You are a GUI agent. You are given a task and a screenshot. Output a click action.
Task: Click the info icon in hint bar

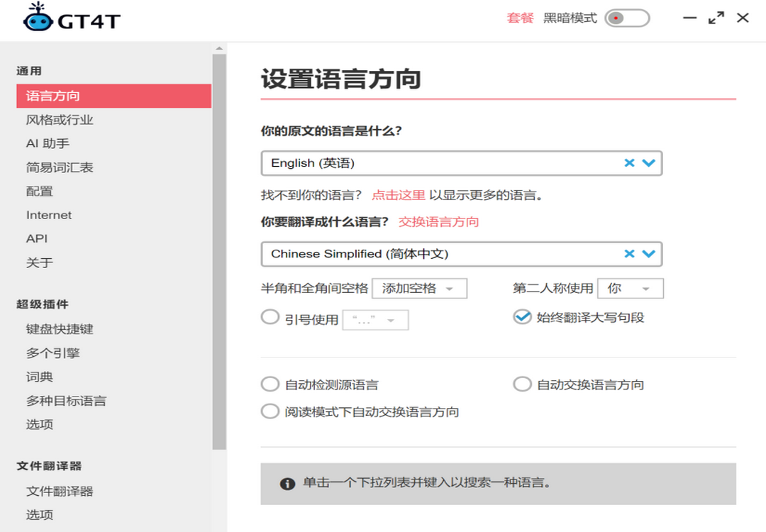tap(287, 484)
